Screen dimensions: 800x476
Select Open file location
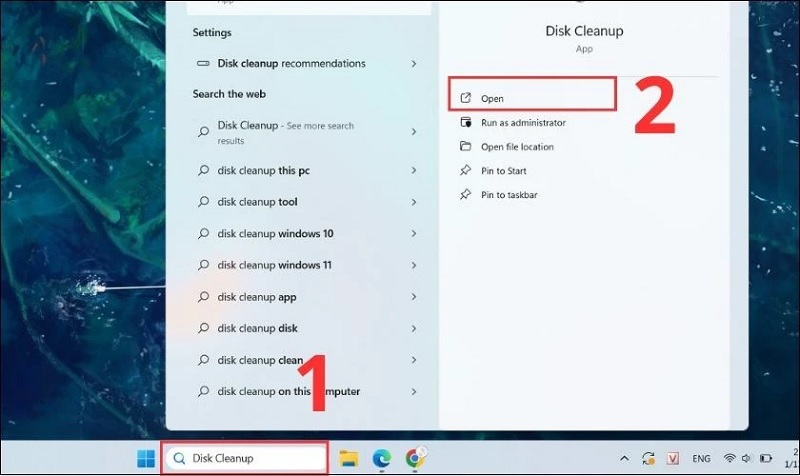click(516, 147)
